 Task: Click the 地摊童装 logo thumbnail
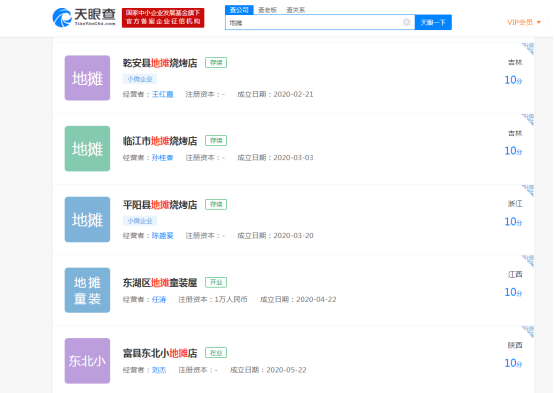coord(87,290)
